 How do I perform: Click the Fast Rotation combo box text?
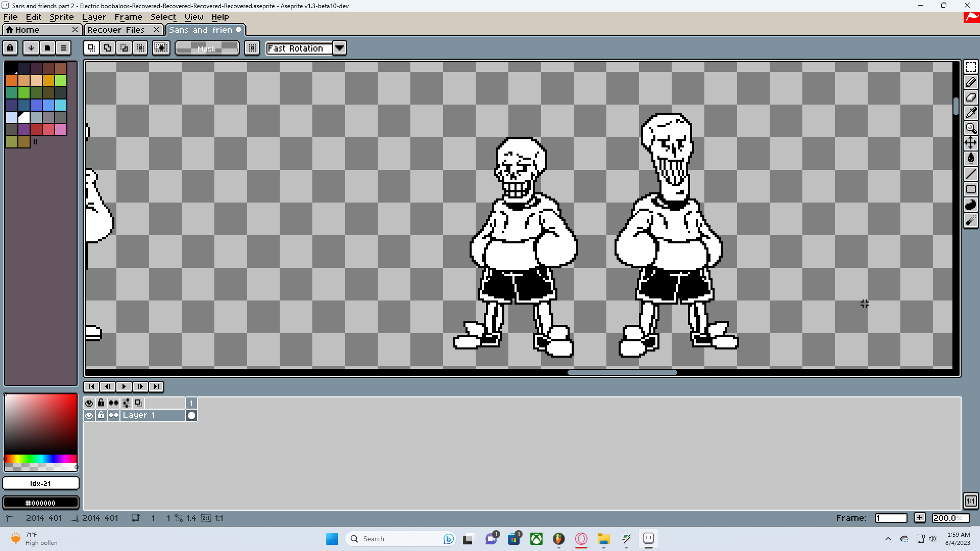point(299,48)
